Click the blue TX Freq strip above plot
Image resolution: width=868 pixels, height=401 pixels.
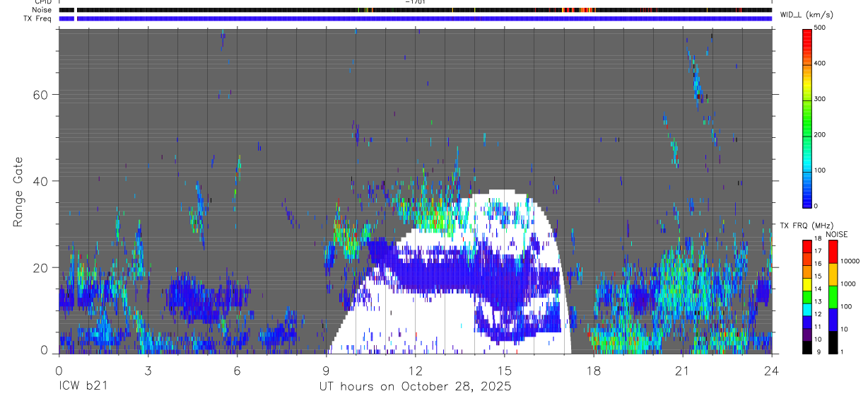[x=416, y=18]
